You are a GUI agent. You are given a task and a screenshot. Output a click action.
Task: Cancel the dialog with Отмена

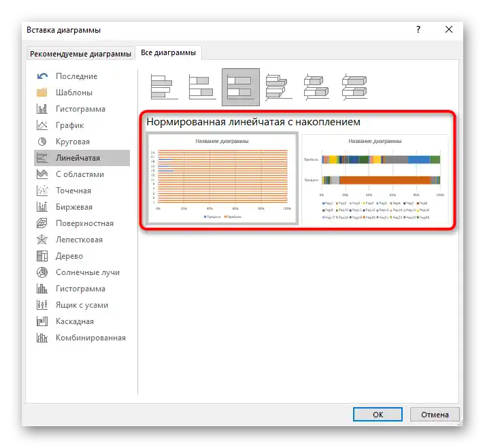(x=435, y=414)
